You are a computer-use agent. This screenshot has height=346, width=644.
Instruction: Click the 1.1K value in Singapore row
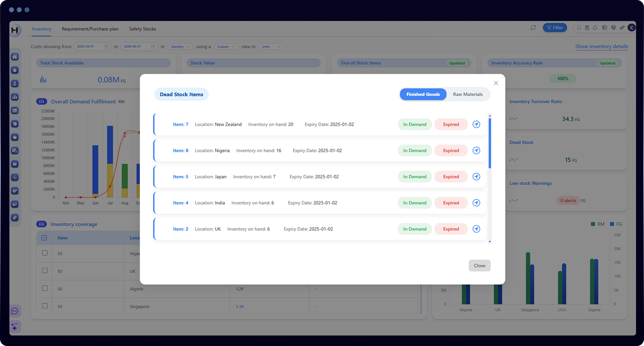240,307
